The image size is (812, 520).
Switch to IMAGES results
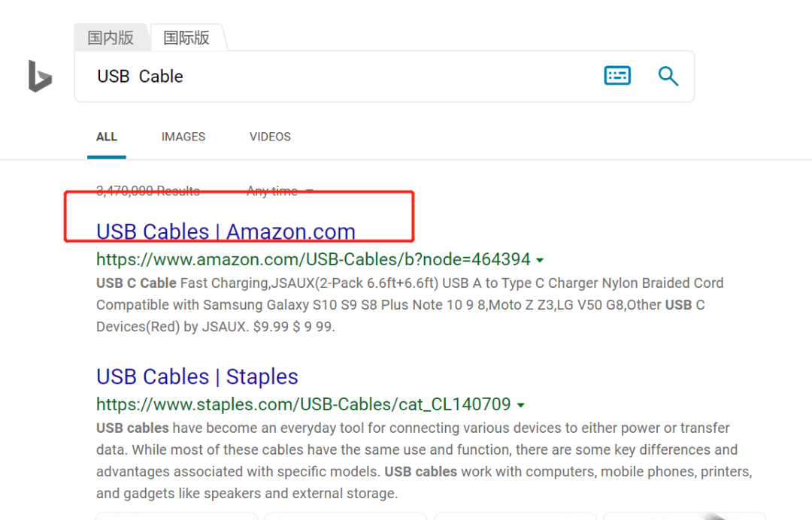pyautogui.click(x=183, y=137)
